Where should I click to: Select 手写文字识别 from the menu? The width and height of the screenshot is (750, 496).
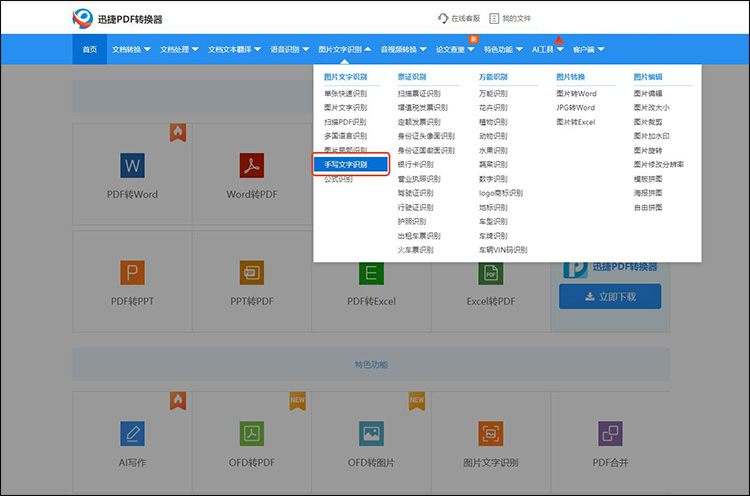click(x=347, y=164)
